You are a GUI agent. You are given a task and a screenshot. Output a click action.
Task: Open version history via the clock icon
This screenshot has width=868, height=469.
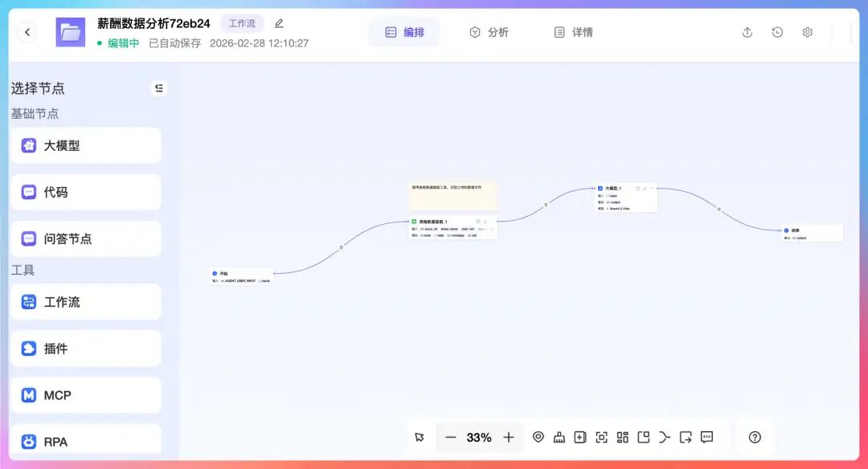776,31
